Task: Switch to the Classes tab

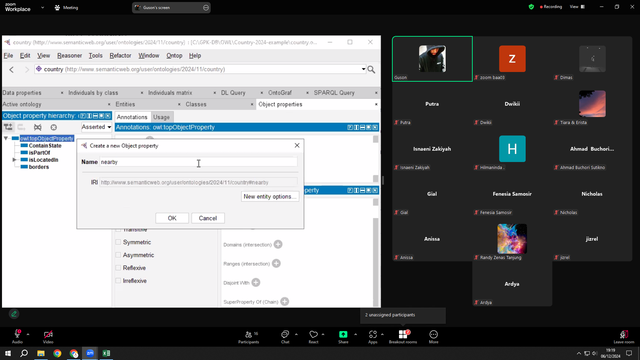Action: pyautogui.click(x=196, y=104)
